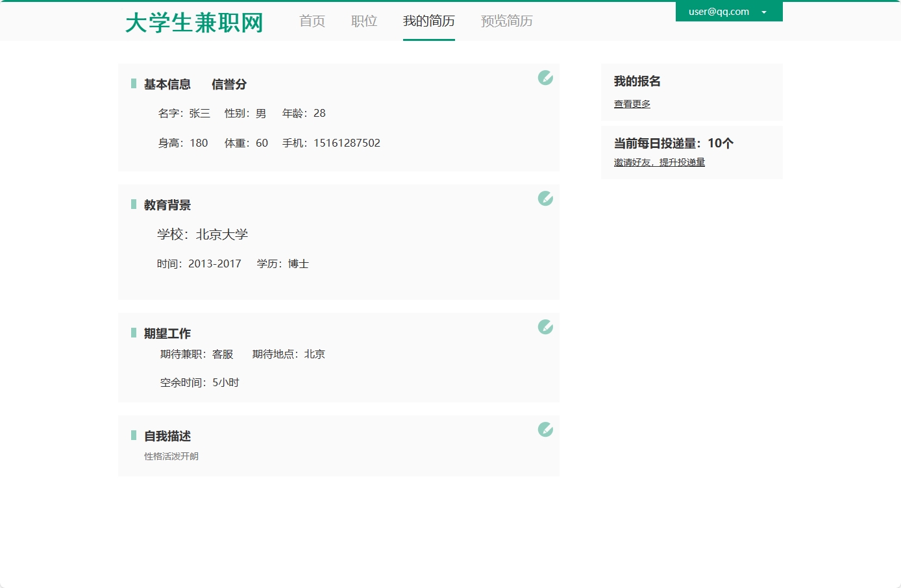Click the 当前每日投递量：10个 counter
Viewport: 901px width, 588px height.
[673, 143]
